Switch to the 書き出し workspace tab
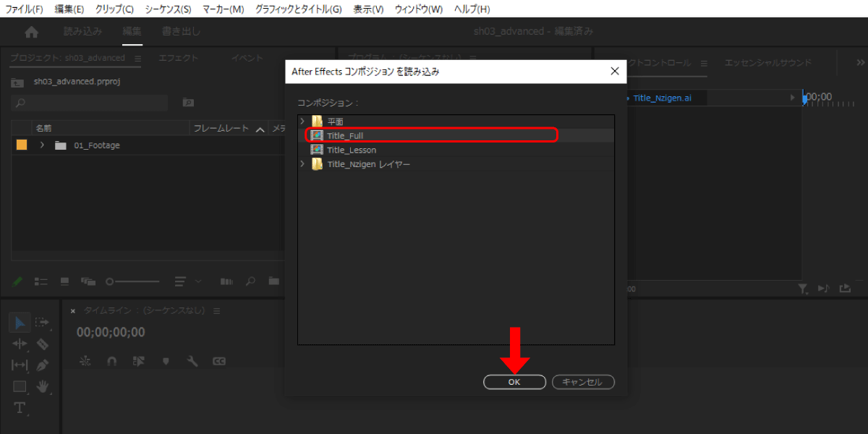 (x=181, y=32)
